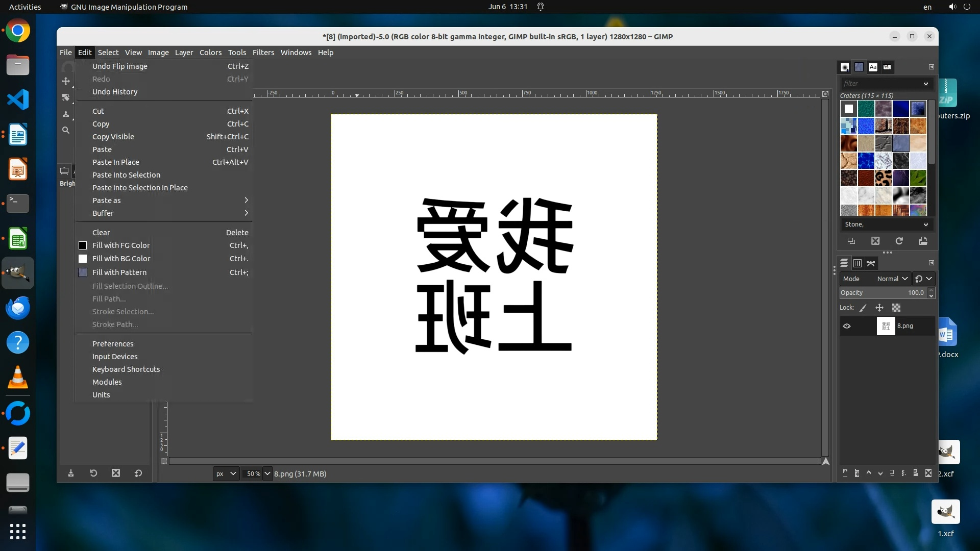This screenshot has width=980, height=551.
Task: Click Fill with FG Color entry
Action: pos(121,245)
